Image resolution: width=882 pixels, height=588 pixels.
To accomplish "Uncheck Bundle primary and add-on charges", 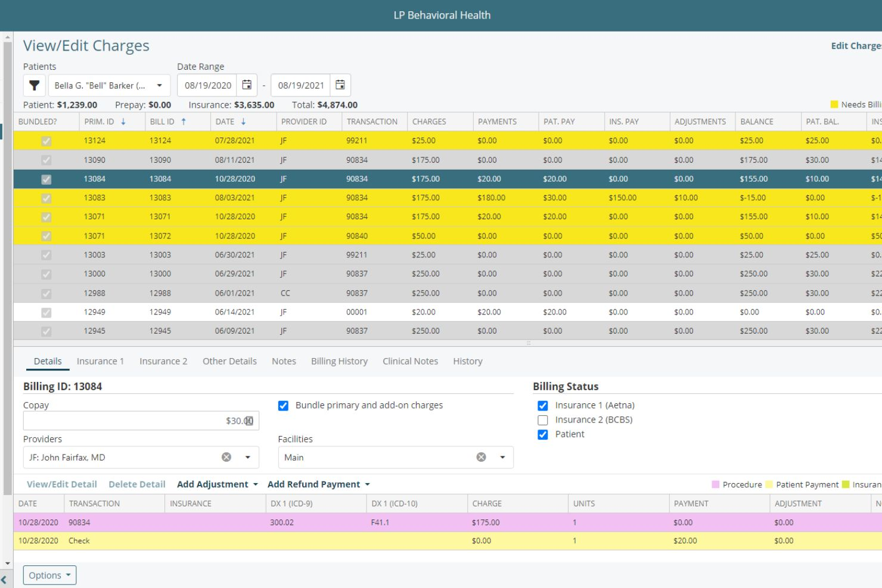I will [283, 406].
